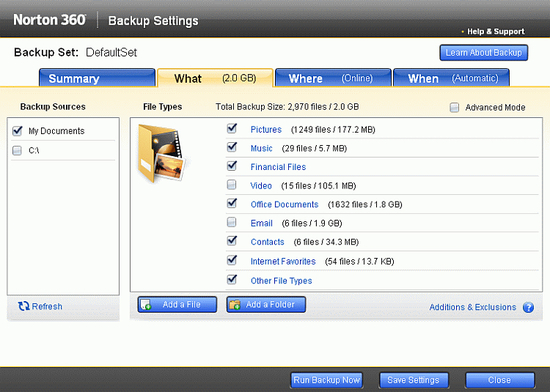Click the blue help question mark icon
The width and height of the screenshot is (550, 392).
click(528, 307)
